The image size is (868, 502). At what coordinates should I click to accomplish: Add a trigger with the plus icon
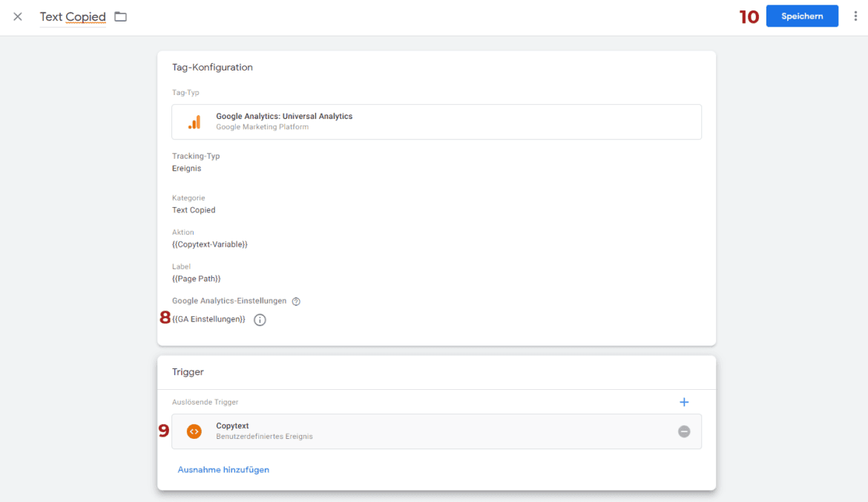684,402
